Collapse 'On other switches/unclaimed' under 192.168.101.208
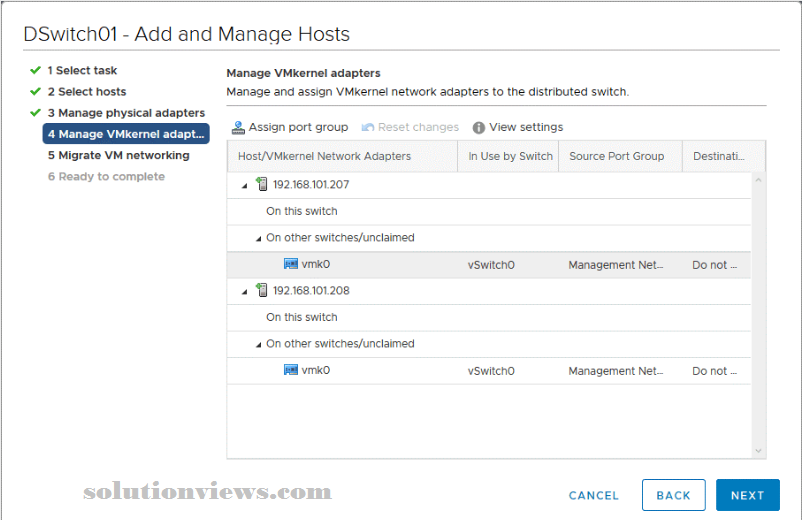This screenshot has width=802, height=520. pos(258,345)
